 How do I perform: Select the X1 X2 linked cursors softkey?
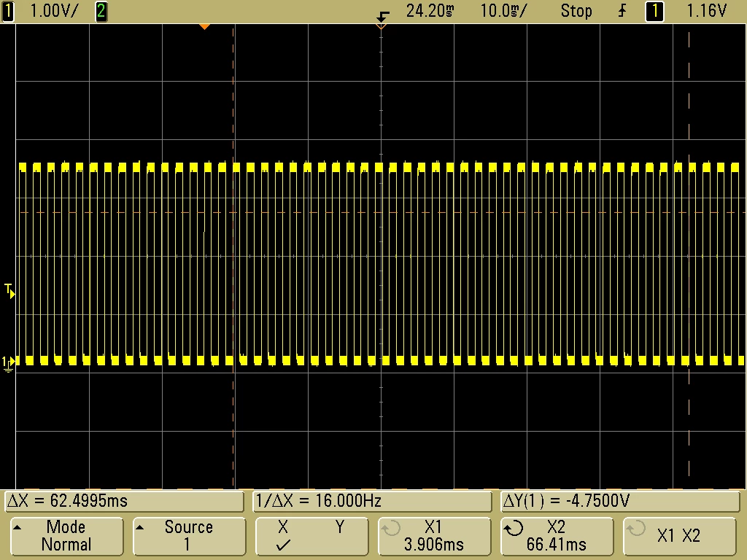click(x=679, y=536)
